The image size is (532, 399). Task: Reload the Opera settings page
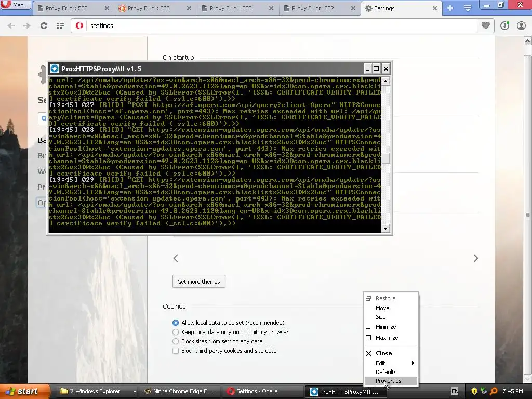point(44,26)
